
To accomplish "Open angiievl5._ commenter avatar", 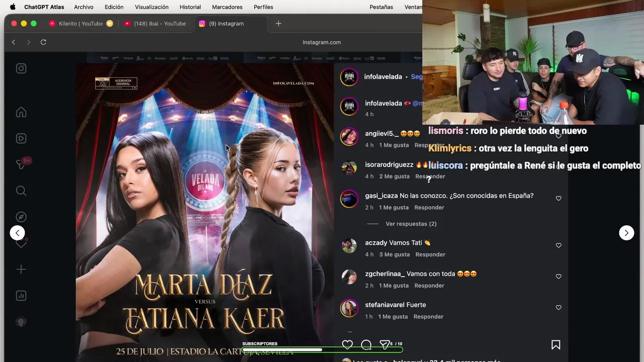I will 349,137.
